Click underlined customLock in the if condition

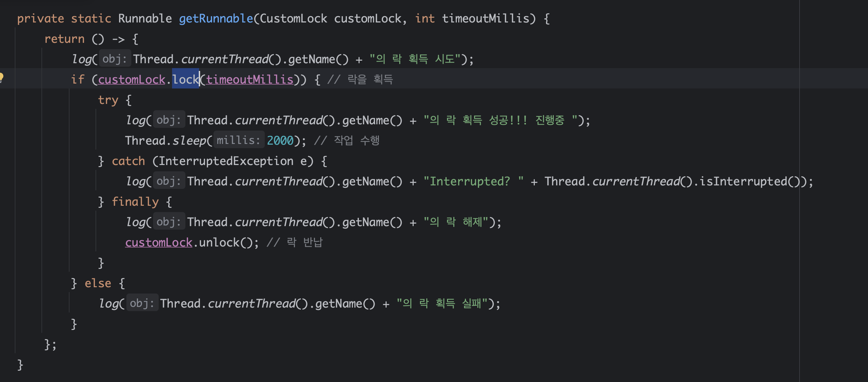point(131,80)
